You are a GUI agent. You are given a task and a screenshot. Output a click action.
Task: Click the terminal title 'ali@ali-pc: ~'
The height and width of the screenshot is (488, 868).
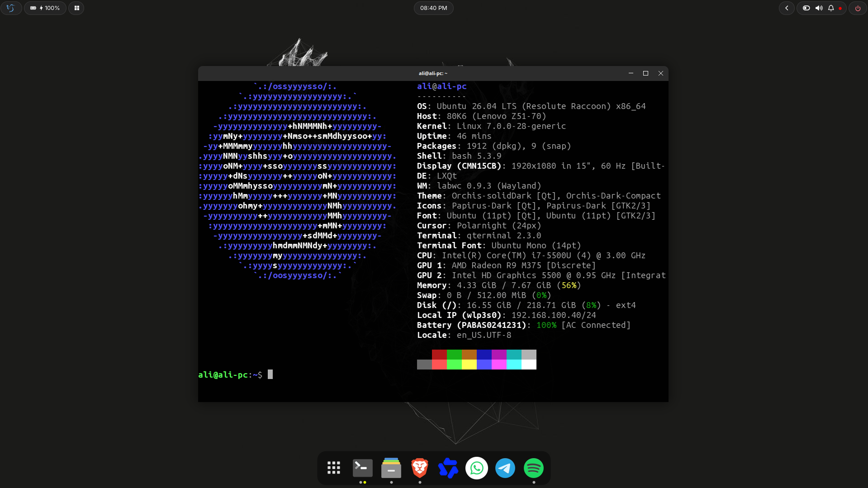point(433,73)
